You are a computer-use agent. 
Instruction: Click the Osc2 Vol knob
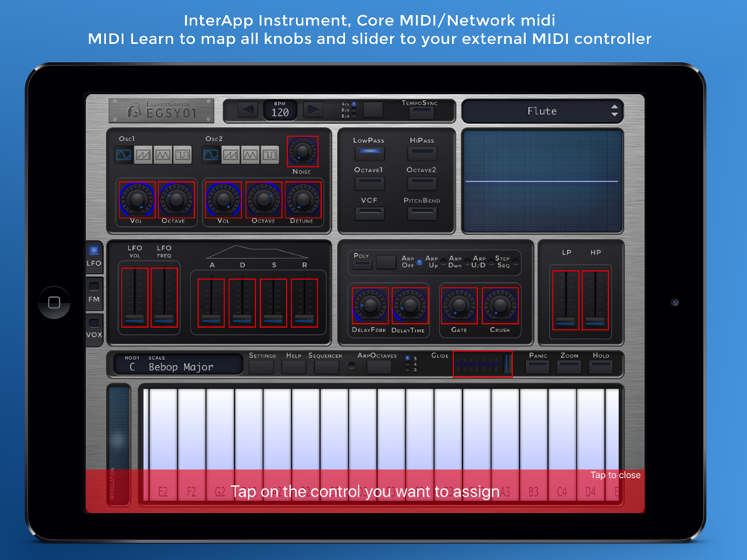tap(223, 200)
